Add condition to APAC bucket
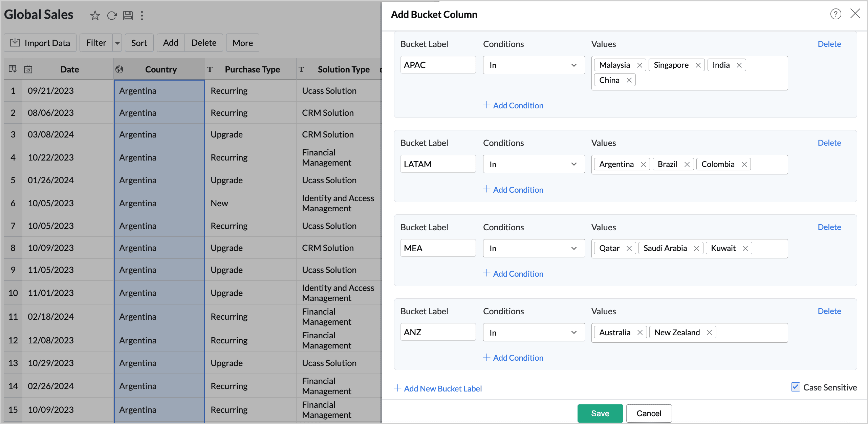The height and width of the screenshot is (424, 868). click(513, 105)
